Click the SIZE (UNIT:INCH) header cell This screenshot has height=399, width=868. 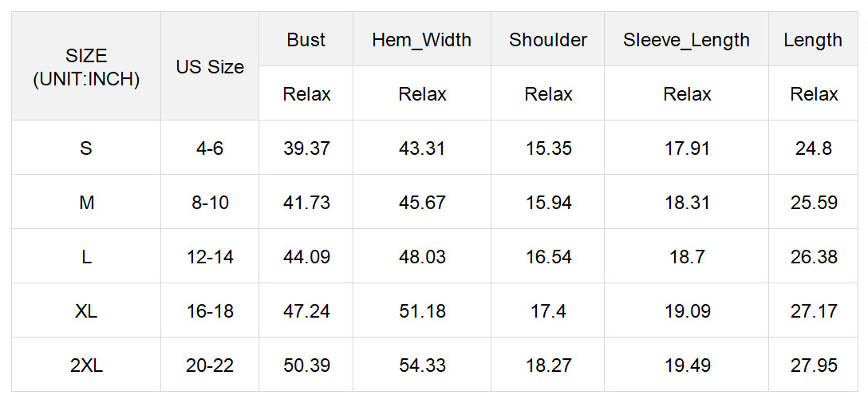[86, 67]
